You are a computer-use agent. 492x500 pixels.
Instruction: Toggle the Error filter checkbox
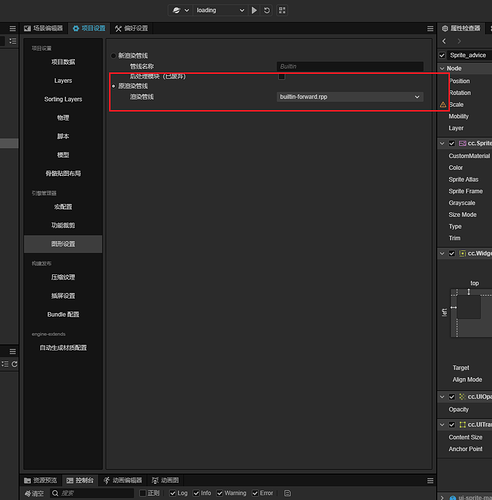[x=255, y=493]
